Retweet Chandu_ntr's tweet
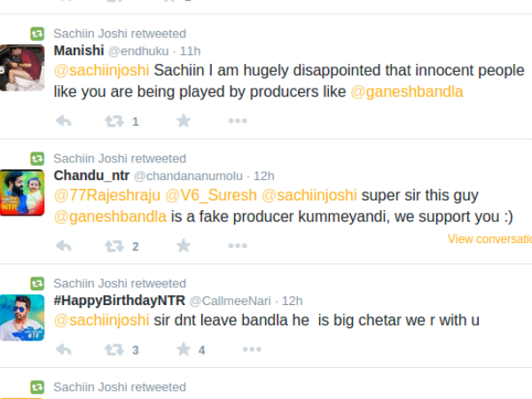The image size is (532, 399). [x=114, y=246]
